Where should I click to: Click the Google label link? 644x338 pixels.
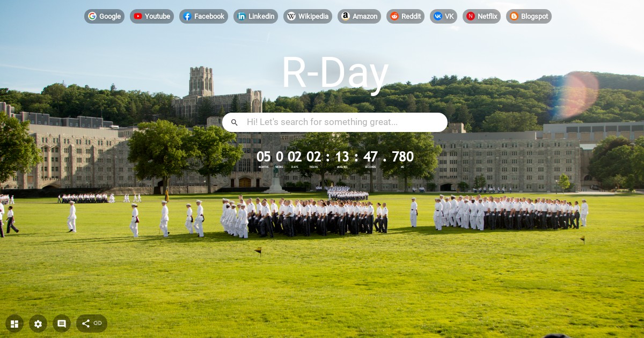coord(109,16)
